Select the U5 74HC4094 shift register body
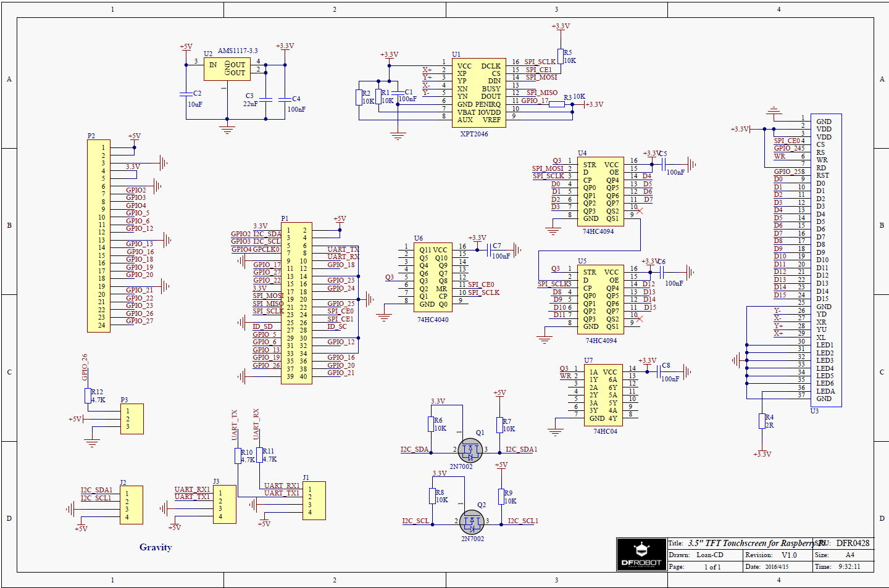The width and height of the screenshot is (889, 588). click(600, 300)
